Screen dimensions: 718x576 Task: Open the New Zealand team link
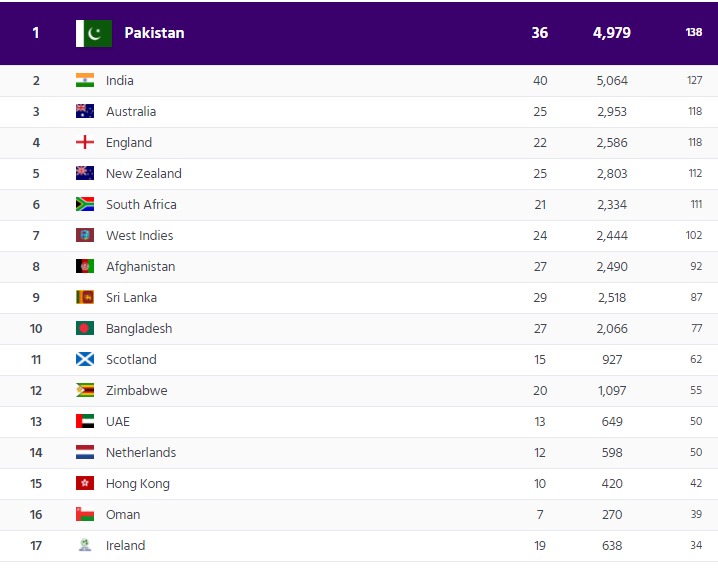(144, 174)
